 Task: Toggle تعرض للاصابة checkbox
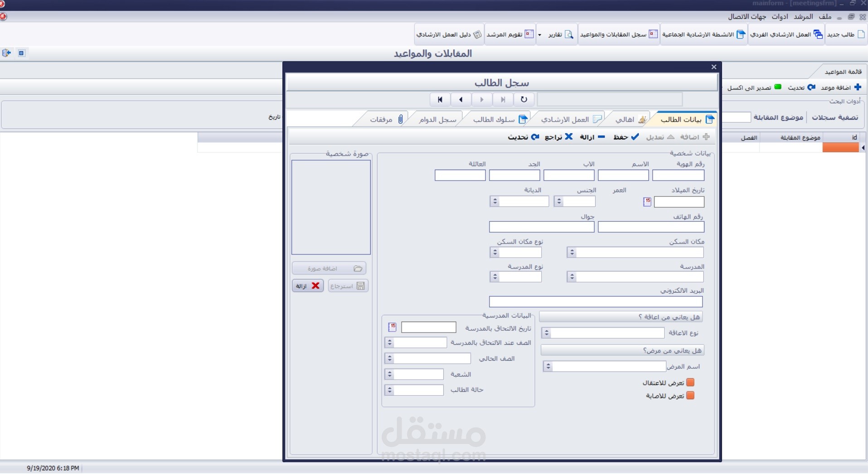(x=690, y=396)
